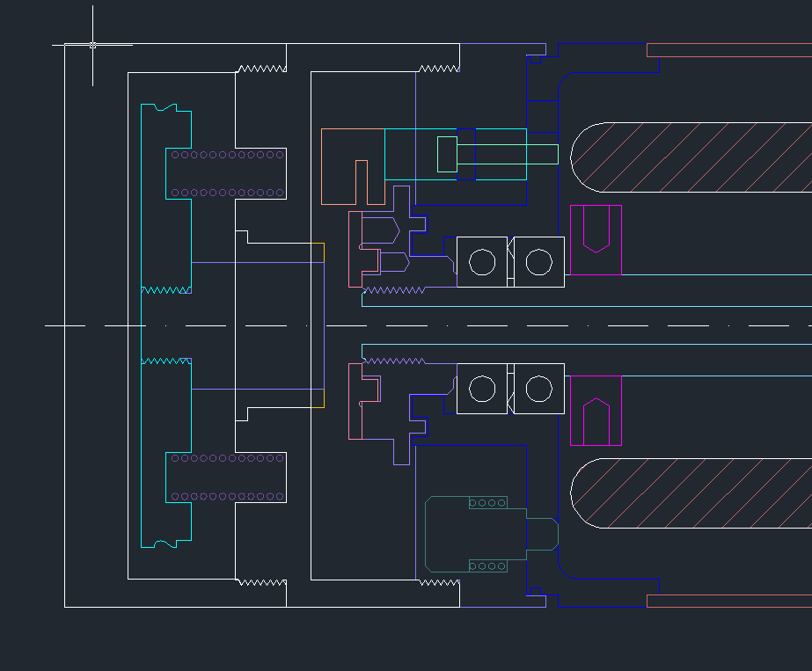This screenshot has height=671, width=812.
Task: Select the bottom row of lower purple spring circles
Action: [228, 497]
